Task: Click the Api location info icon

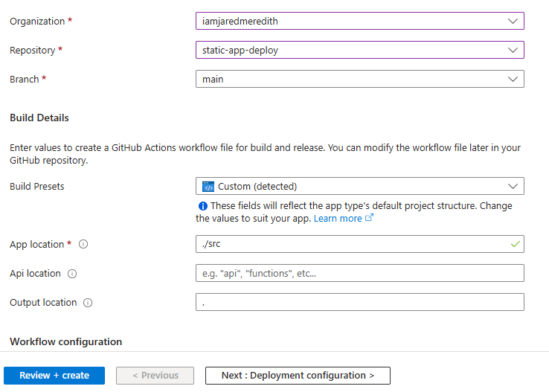Action: click(72, 274)
